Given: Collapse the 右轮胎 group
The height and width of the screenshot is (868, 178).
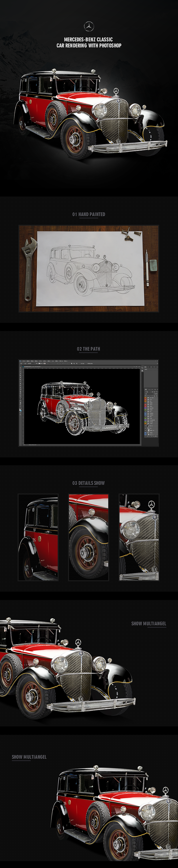Looking at the screenshot, I should 147,433.
